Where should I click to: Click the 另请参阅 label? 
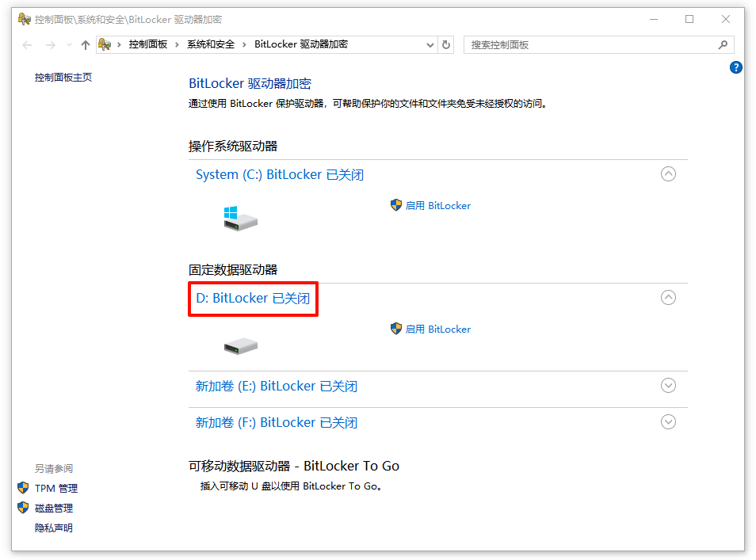[x=54, y=468]
